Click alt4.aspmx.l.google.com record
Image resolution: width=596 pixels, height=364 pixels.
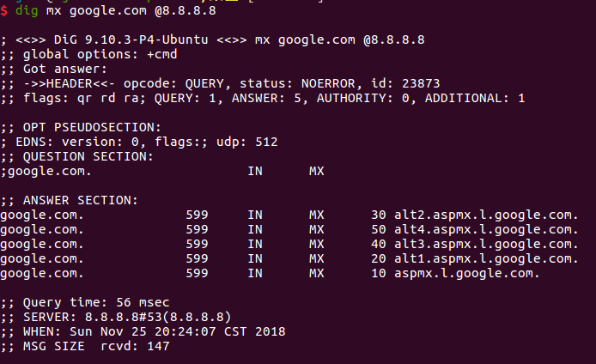(486, 229)
